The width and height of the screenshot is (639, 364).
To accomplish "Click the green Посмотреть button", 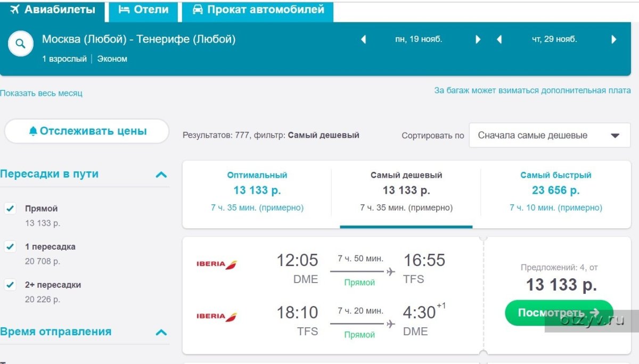I will coord(559,313).
